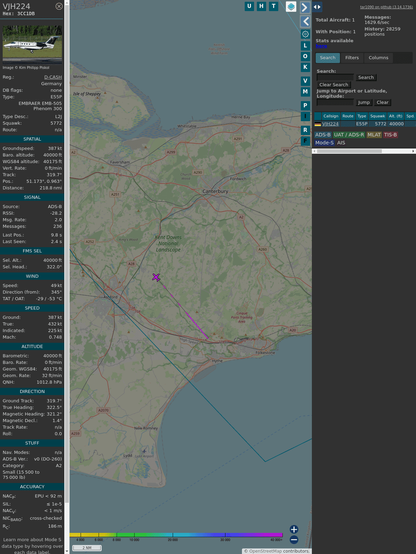
Task: Toggle the I map button
Action: pyautogui.click(x=305, y=116)
